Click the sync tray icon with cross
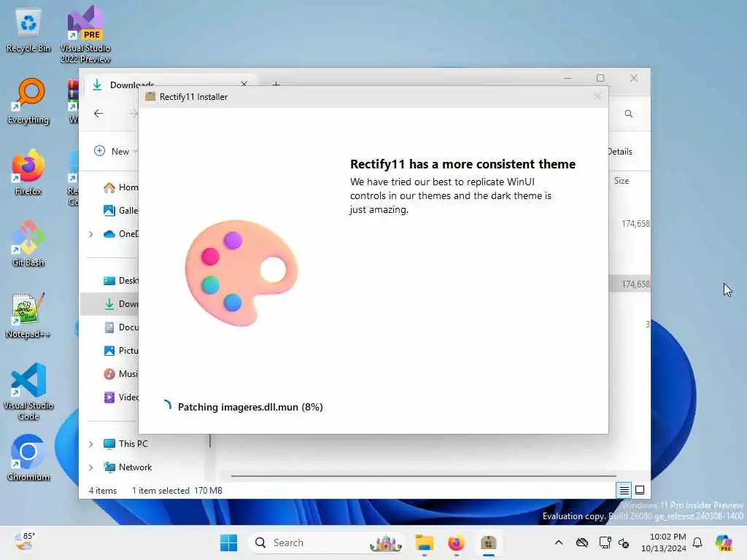Screen dimensions: 747x560 624,542
